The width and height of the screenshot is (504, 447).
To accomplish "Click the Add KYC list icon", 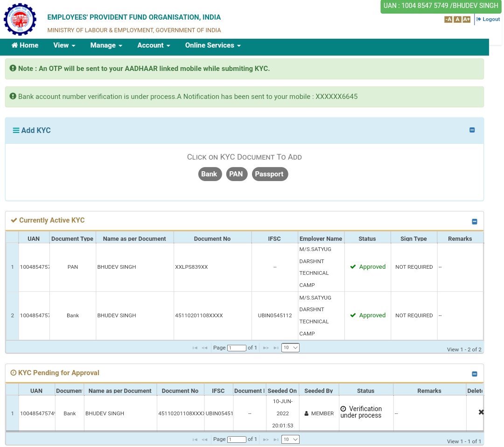I will (x=16, y=131).
